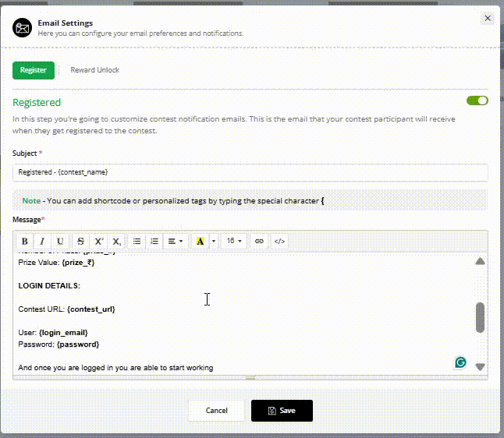
Task: Click the editor resize handle bar
Action: click(x=250, y=378)
